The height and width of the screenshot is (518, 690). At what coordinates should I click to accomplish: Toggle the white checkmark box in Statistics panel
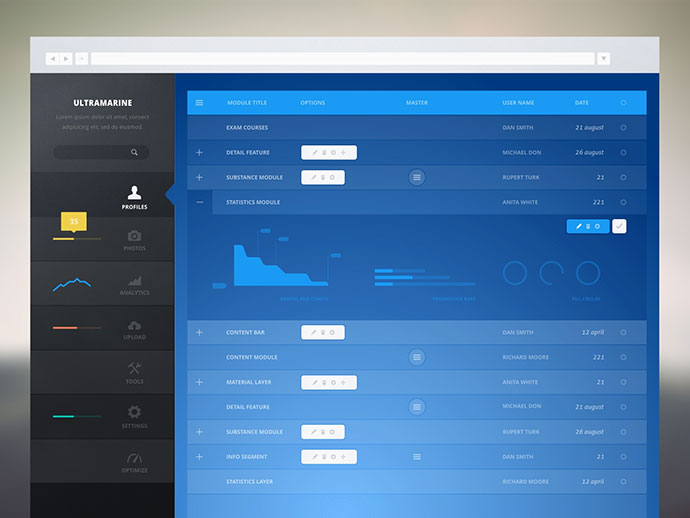tap(619, 226)
